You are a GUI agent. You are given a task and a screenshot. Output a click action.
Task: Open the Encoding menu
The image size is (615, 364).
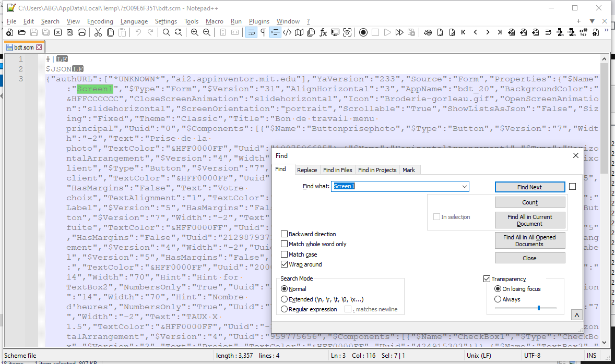[100, 21]
